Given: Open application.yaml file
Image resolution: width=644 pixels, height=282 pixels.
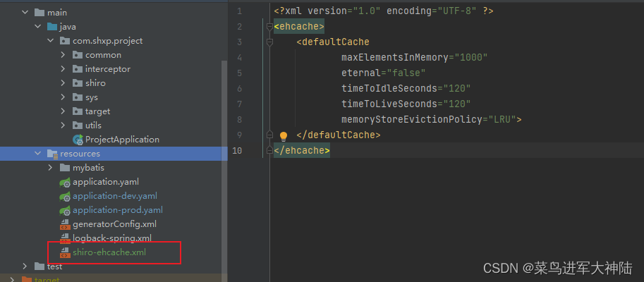Looking at the screenshot, I should pos(106,182).
